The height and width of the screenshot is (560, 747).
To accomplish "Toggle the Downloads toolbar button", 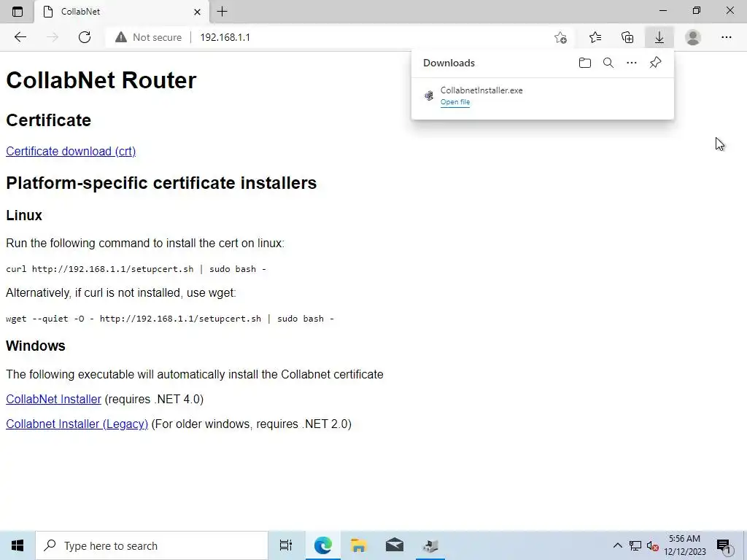I will tap(659, 37).
